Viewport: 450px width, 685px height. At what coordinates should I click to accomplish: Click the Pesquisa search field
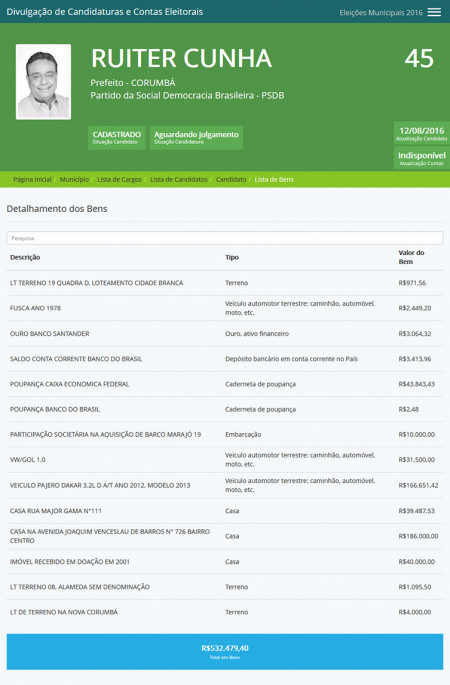[225, 238]
